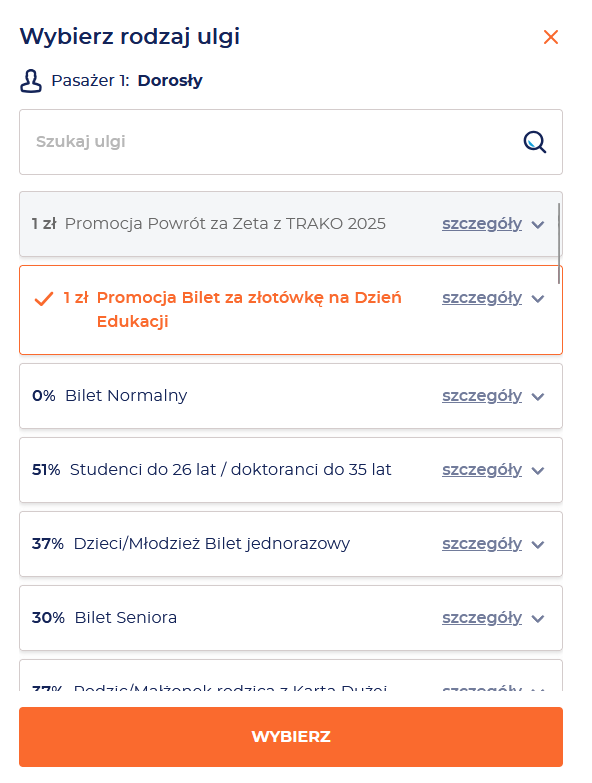Expand chevron for Studenci do 26 lat
Image resolution: width=592 pixels, height=783 pixels.
(538, 470)
